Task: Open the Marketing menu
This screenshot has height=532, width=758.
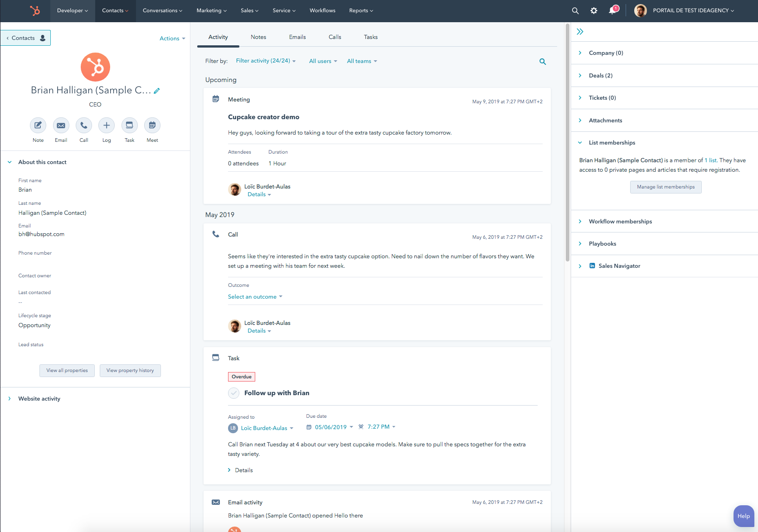Action: [x=211, y=10]
